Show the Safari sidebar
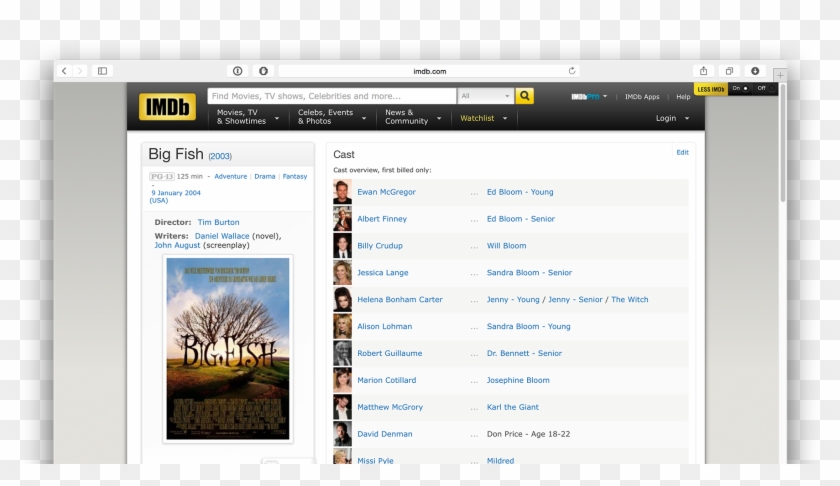This screenshot has height=486, width=840. pyautogui.click(x=102, y=71)
